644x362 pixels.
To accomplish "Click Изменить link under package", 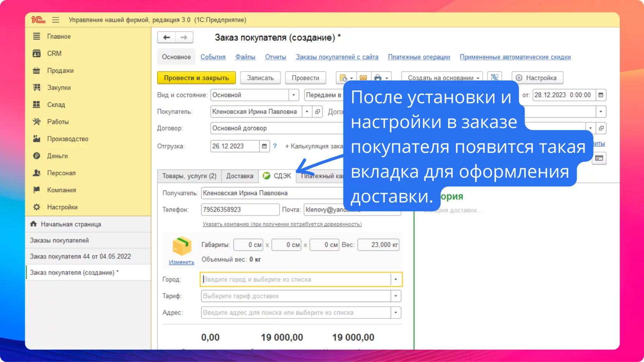I will click(x=182, y=262).
